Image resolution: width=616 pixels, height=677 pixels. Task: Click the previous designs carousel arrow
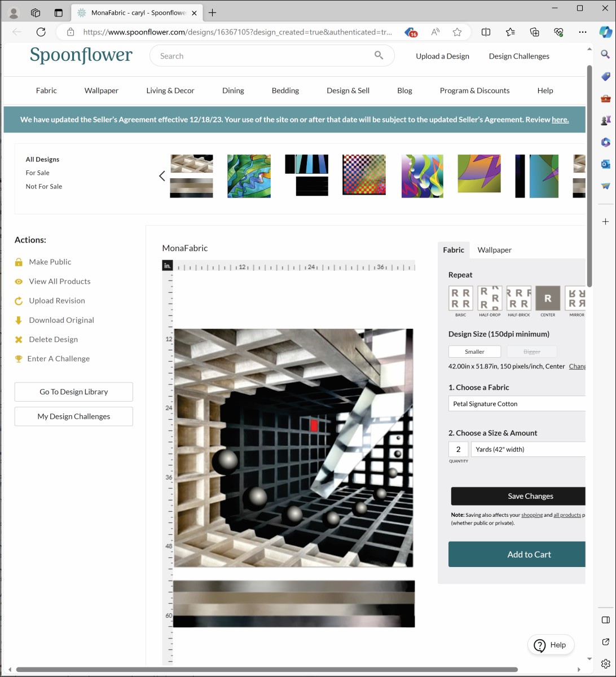click(x=162, y=176)
